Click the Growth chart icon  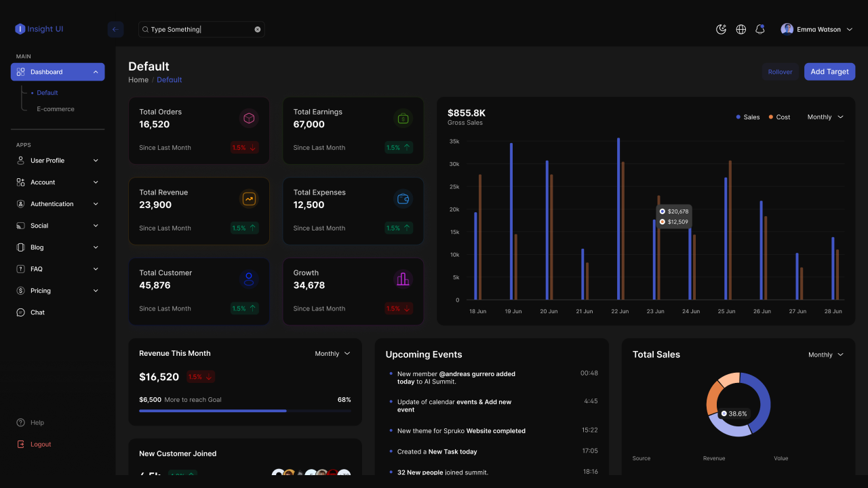point(403,279)
